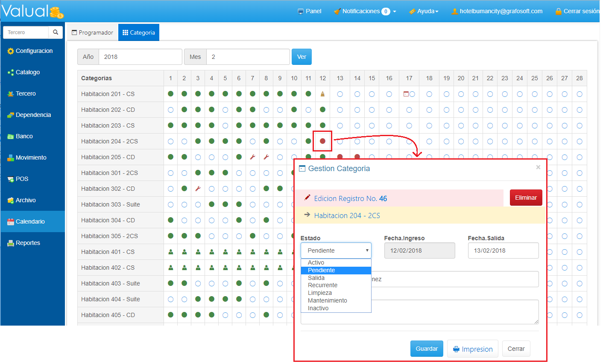Open the Configuracion sidebar section
The width and height of the screenshot is (603, 364).
[x=30, y=51]
